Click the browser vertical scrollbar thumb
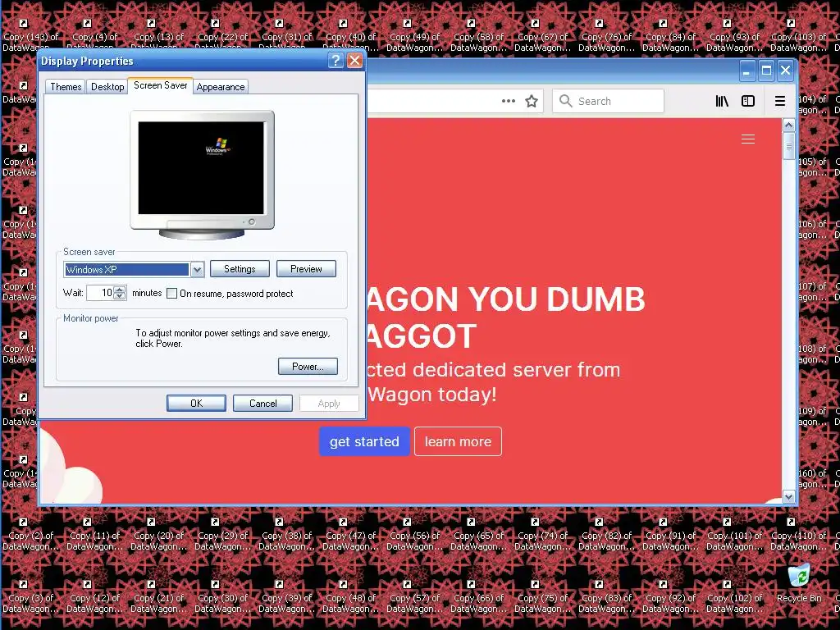The image size is (840, 630). coord(788,146)
